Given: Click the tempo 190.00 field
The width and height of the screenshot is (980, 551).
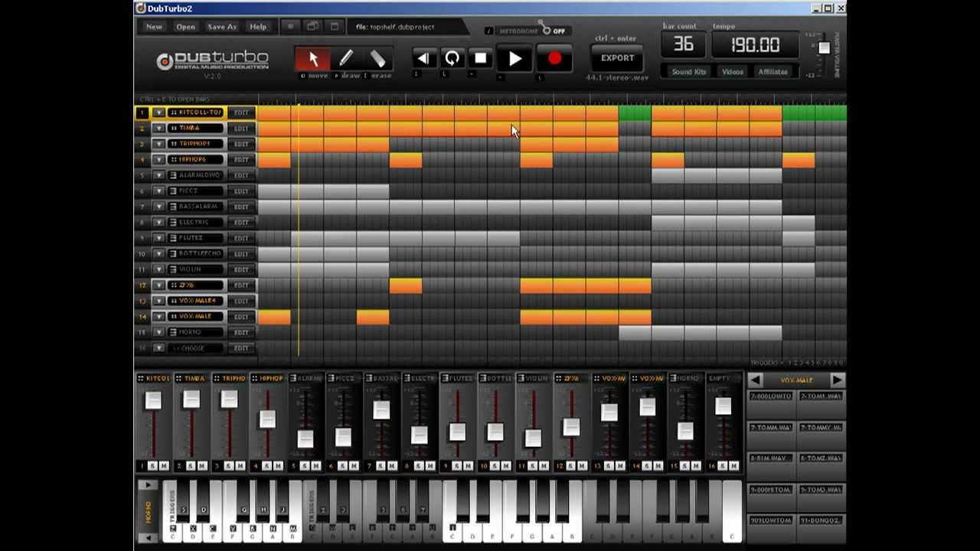Looking at the screenshot, I should point(755,45).
